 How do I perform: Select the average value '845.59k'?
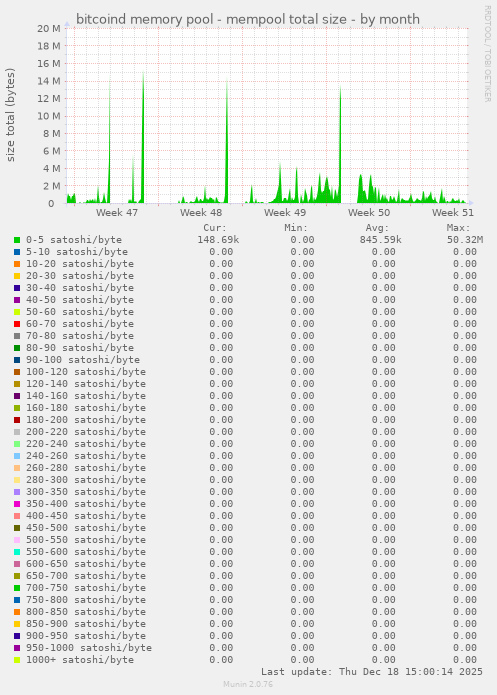(380, 240)
